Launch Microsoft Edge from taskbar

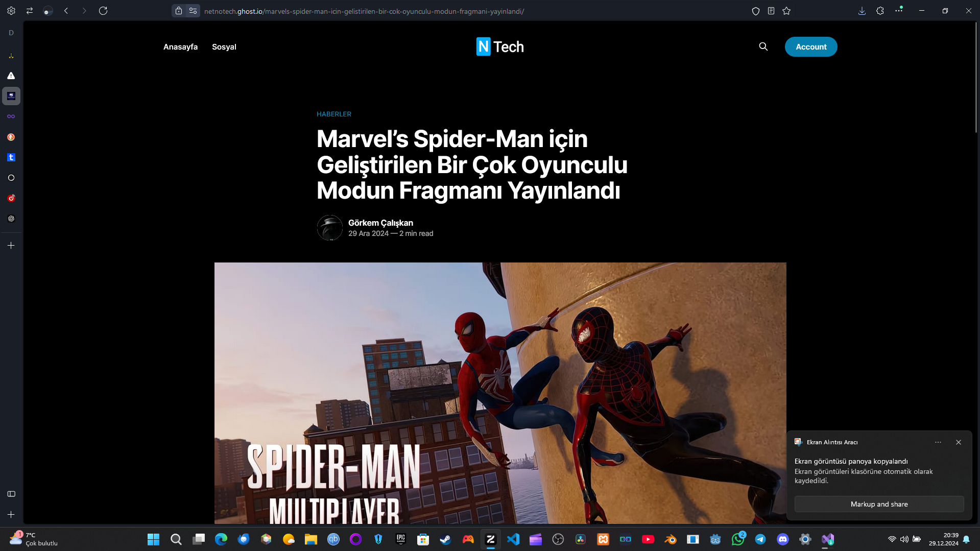[221, 539]
